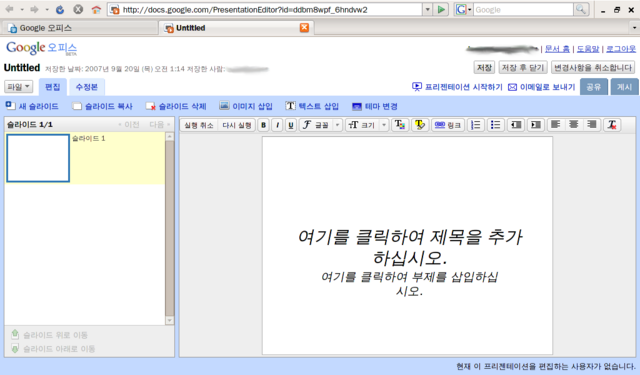The width and height of the screenshot is (640, 375).
Task: Decrease indent of the text
Action: tap(516, 125)
